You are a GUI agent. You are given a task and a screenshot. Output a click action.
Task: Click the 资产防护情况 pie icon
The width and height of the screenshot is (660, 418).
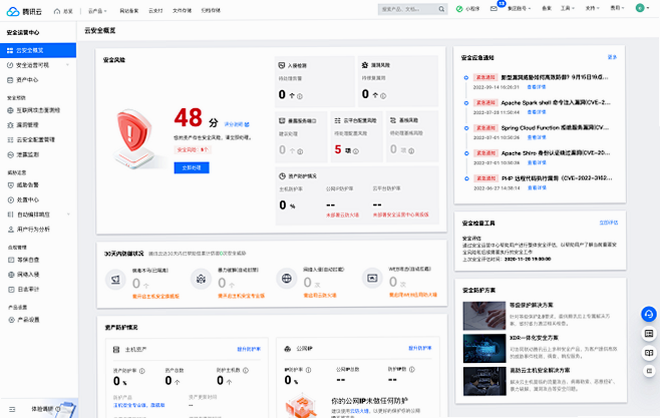click(x=282, y=176)
